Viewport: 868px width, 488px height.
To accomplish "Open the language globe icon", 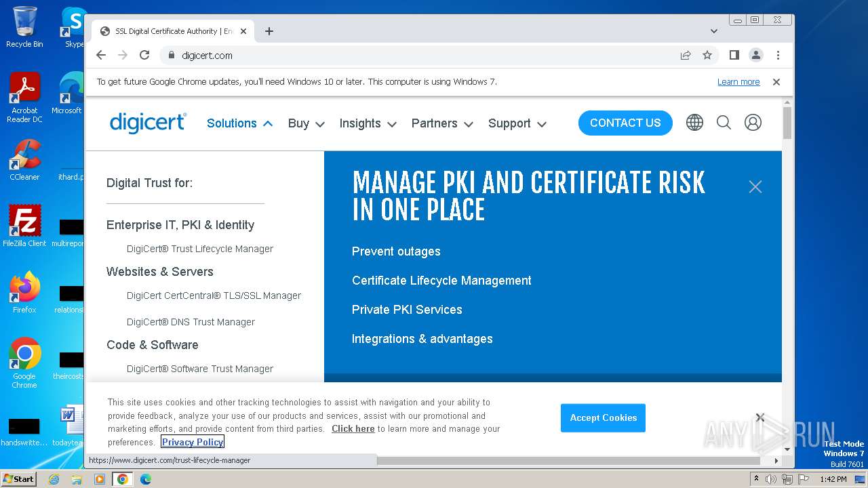I will click(x=694, y=123).
